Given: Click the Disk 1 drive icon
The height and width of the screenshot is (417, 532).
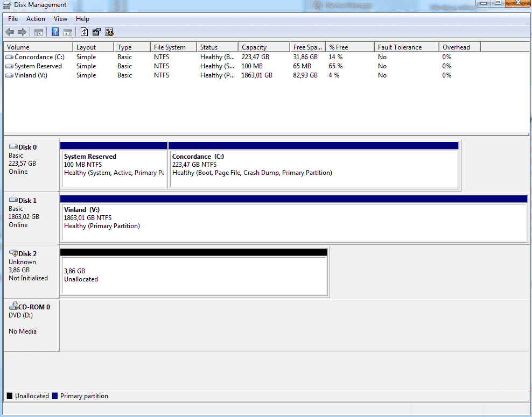Looking at the screenshot, I should click(13, 200).
